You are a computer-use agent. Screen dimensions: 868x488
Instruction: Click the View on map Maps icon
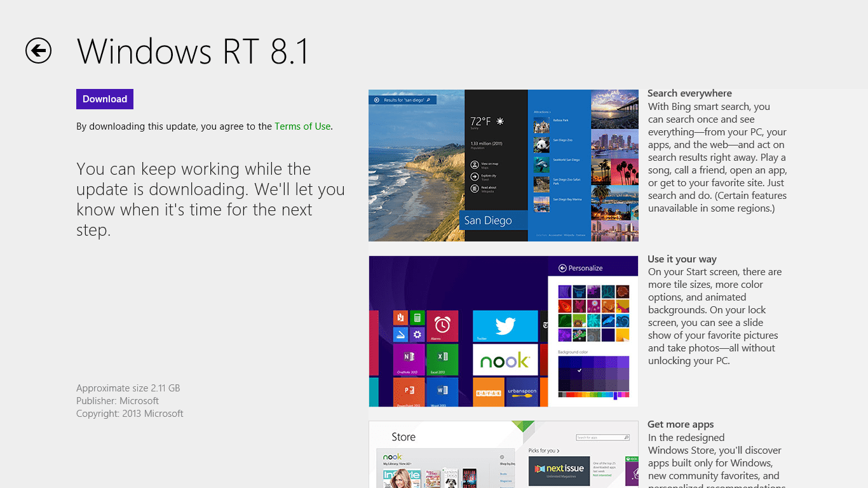475,165
